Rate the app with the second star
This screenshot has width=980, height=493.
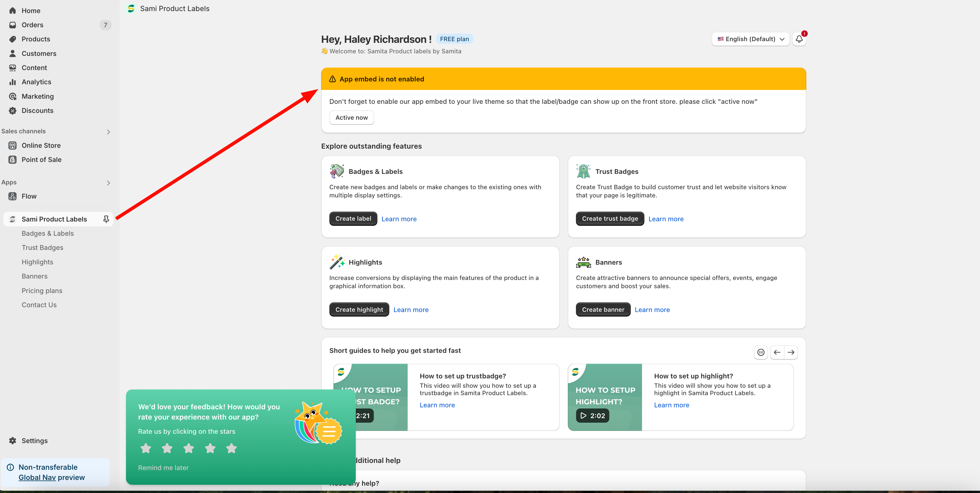pyautogui.click(x=167, y=448)
